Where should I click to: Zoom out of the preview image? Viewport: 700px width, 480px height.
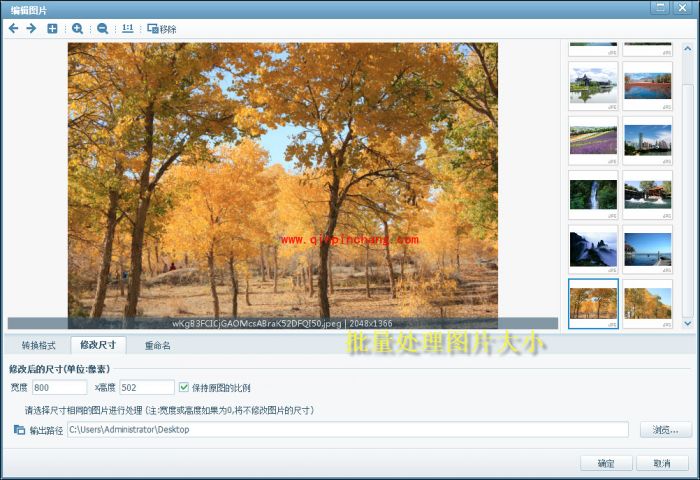tap(102, 29)
